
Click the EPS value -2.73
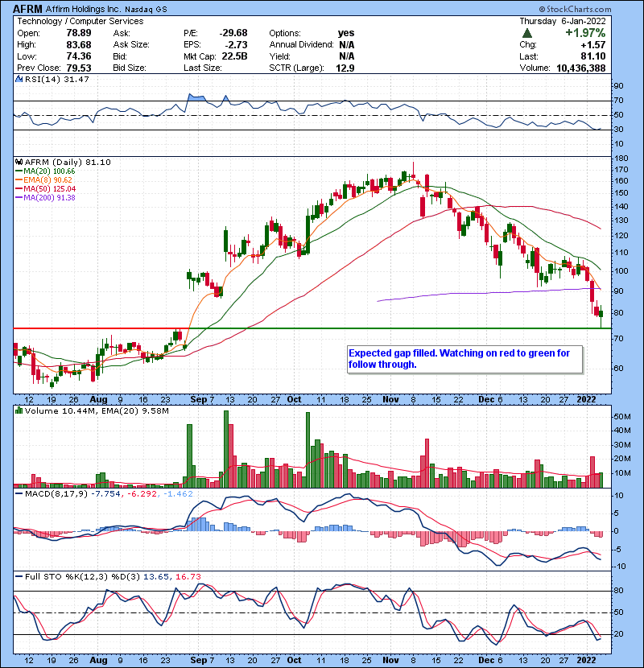pos(236,45)
